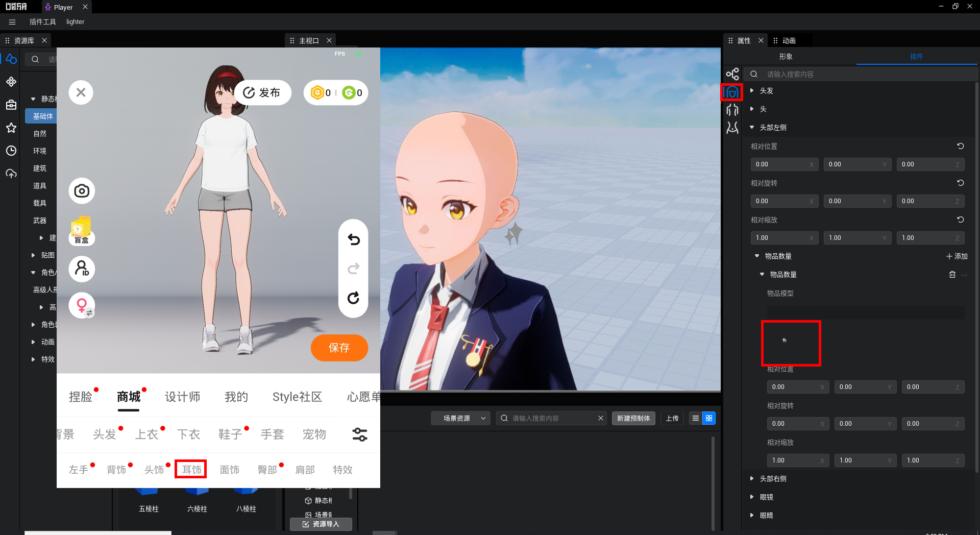Select the lower body attachment icon

click(732, 128)
